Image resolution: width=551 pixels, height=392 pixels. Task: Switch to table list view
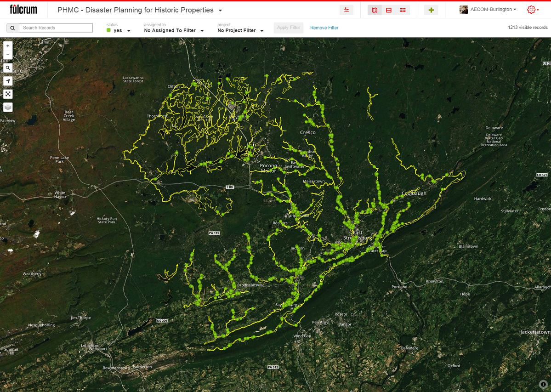click(x=403, y=10)
